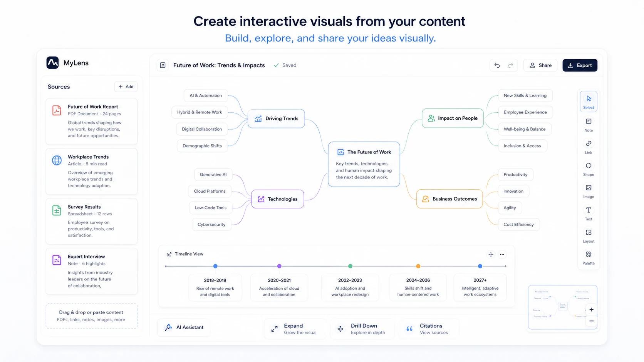Click the redo arrow
Image resolution: width=644 pixels, height=362 pixels.
pyautogui.click(x=510, y=65)
